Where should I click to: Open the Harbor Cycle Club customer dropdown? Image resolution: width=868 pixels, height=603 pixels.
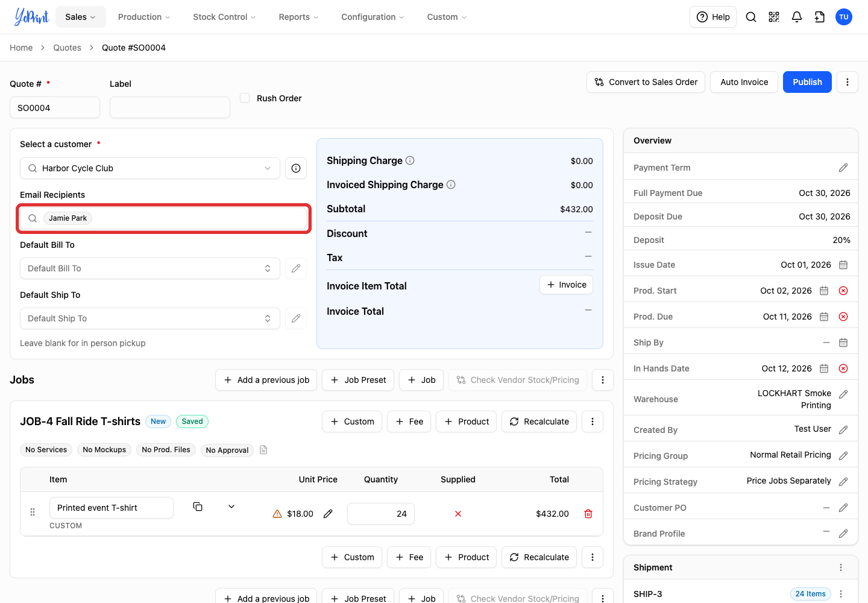point(150,168)
